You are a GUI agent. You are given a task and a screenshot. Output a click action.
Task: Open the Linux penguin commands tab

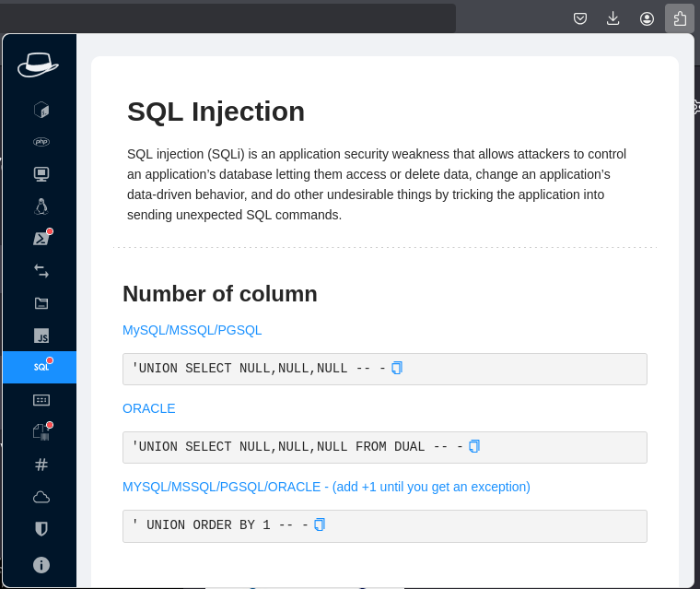[x=41, y=206]
